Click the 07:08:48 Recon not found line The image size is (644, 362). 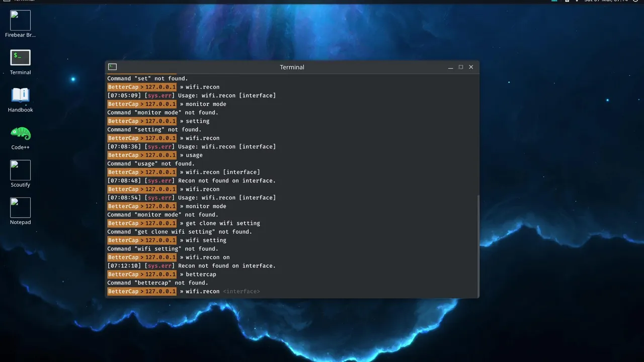192,181
